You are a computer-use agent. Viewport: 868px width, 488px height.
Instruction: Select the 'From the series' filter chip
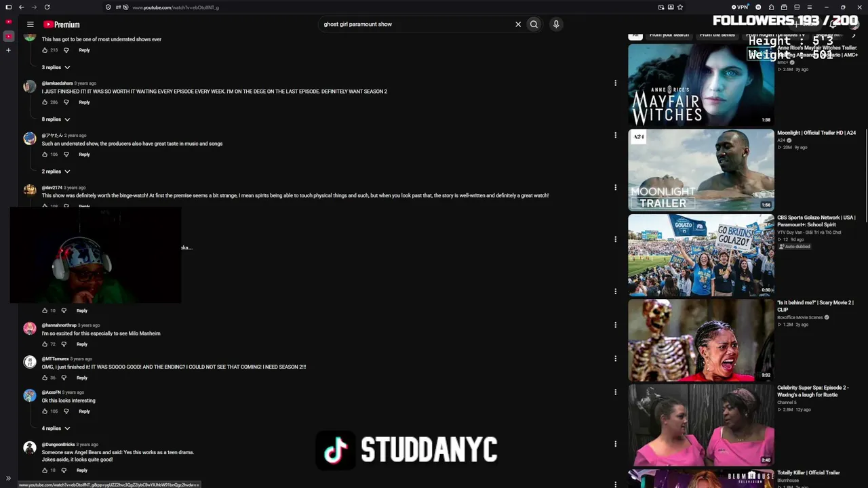tap(717, 35)
